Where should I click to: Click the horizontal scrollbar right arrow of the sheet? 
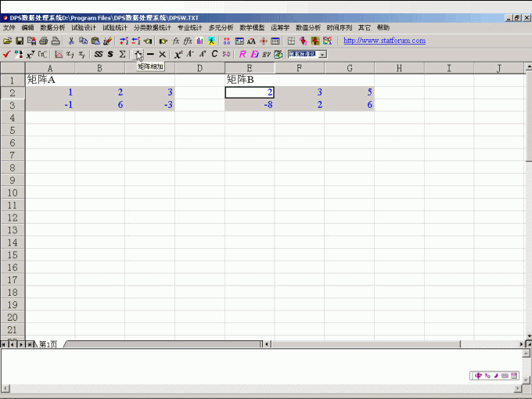517,343
